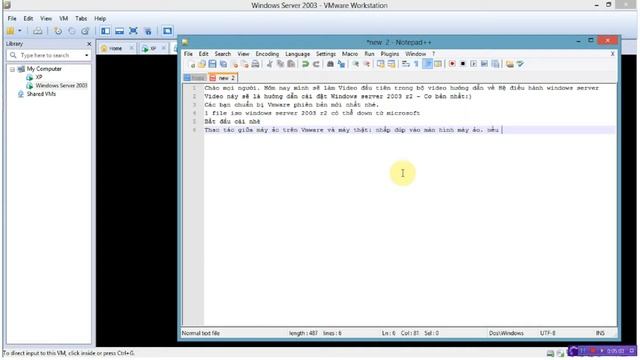640x360 pixels.
Task: Click the library search input field
Action: [49, 55]
